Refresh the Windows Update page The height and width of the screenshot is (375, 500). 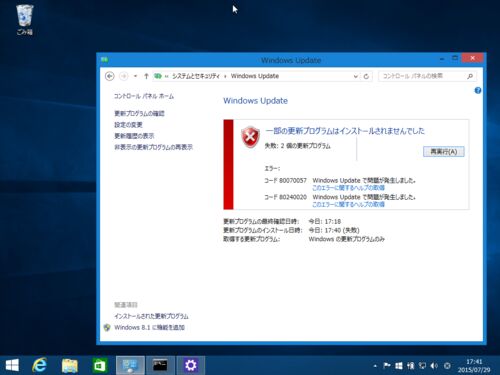pos(366,76)
